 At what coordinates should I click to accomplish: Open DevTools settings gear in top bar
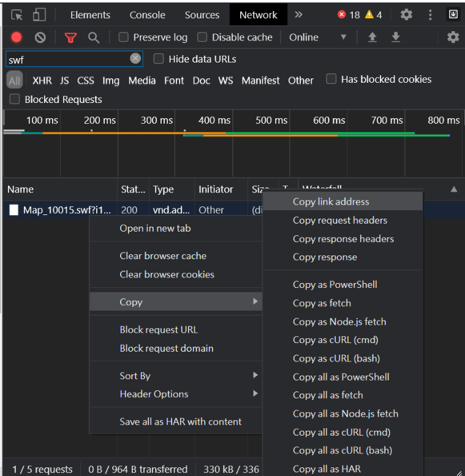click(x=406, y=15)
